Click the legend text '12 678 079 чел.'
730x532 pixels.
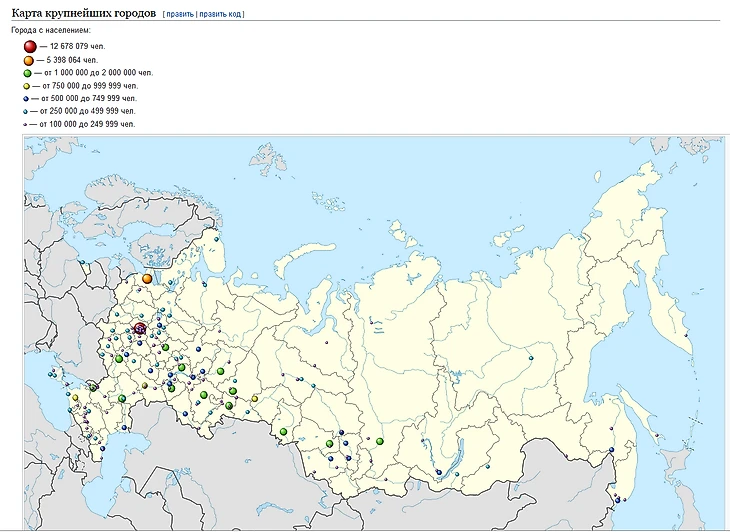click(76, 47)
